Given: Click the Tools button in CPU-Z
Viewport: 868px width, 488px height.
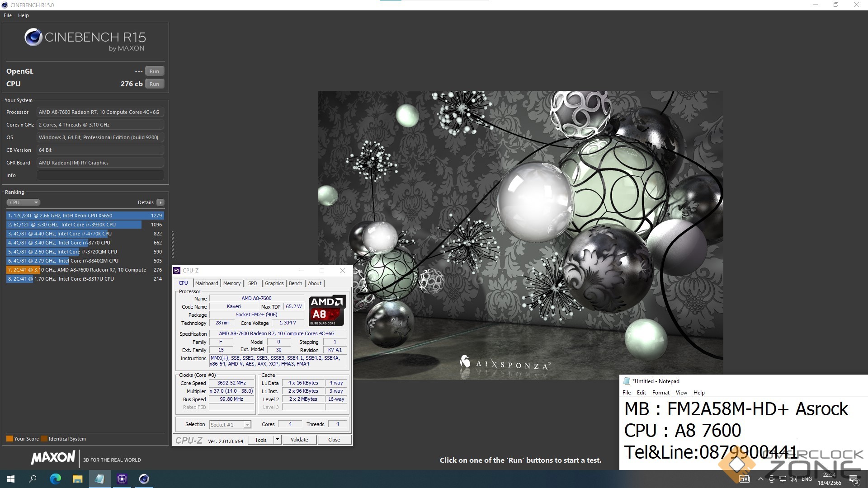Looking at the screenshot, I should click(x=261, y=440).
